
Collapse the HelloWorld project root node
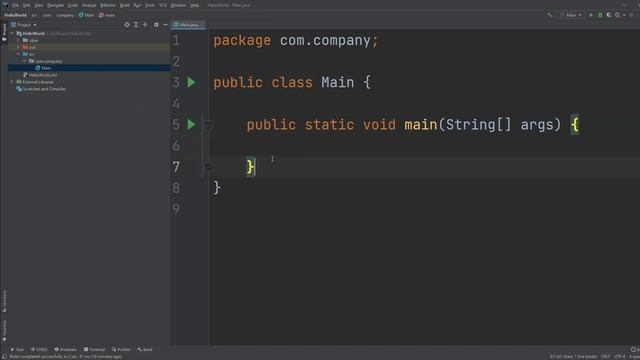pyautogui.click(x=12, y=33)
